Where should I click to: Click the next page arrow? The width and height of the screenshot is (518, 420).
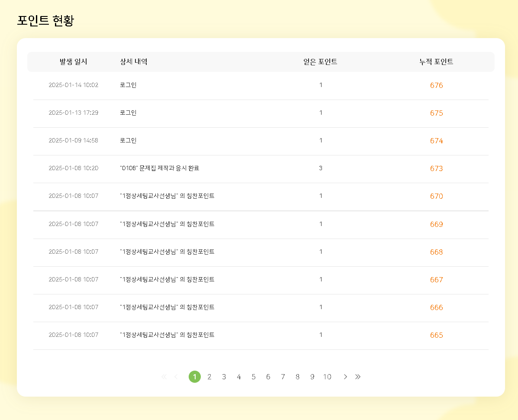coord(345,377)
